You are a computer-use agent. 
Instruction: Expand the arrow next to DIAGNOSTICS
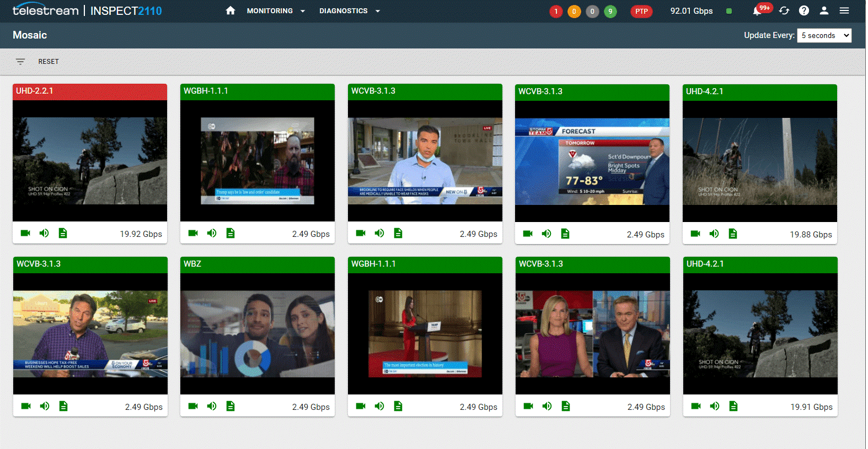tap(378, 11)
